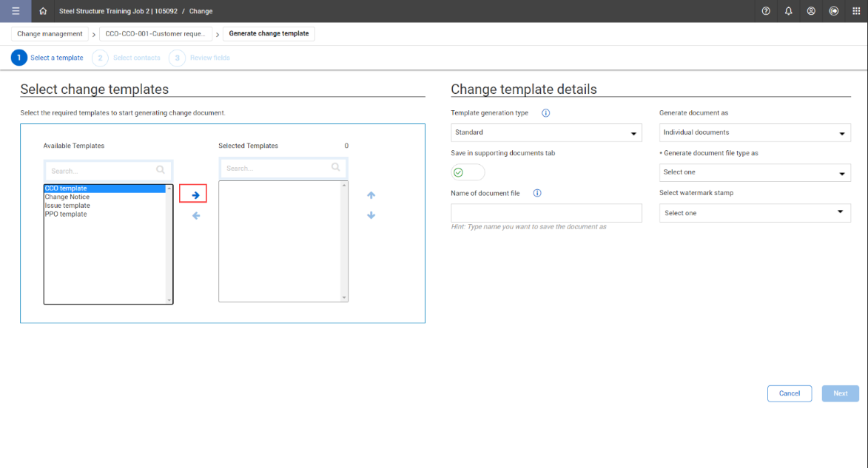Viewport: 868px width, 468px height.
Task: Click the Available Templates search box
Action: click(x=104, y=171)
